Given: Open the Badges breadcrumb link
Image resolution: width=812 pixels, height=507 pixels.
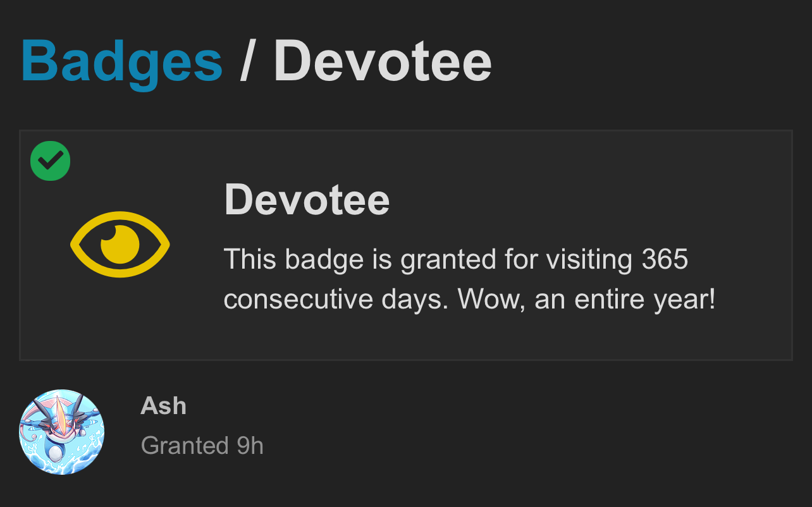Looking at the screenshot, I should click(x=121, y=61).
